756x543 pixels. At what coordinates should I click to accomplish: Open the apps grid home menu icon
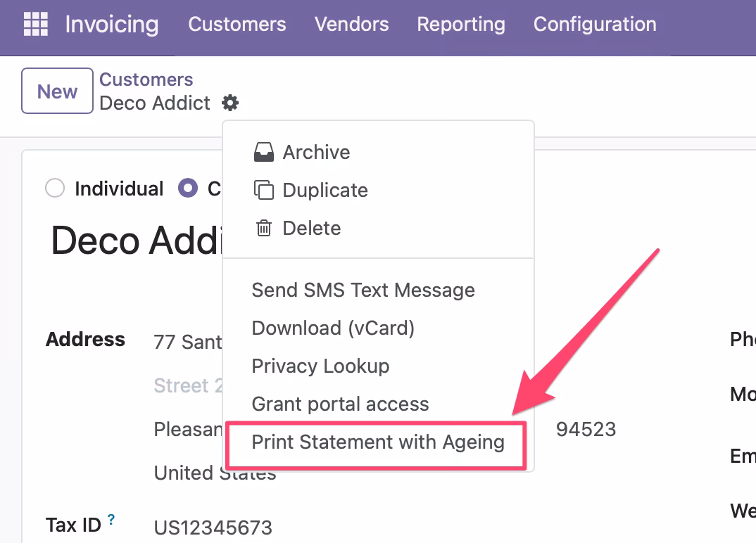(x=36, y=24)
